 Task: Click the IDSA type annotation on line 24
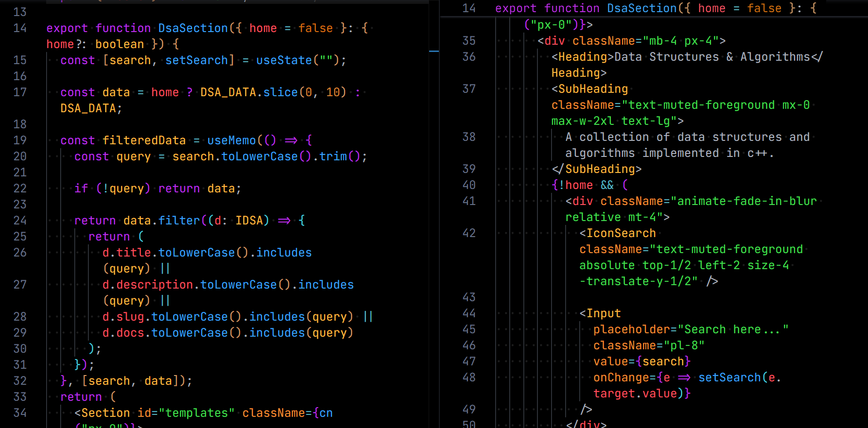point(249,221)
